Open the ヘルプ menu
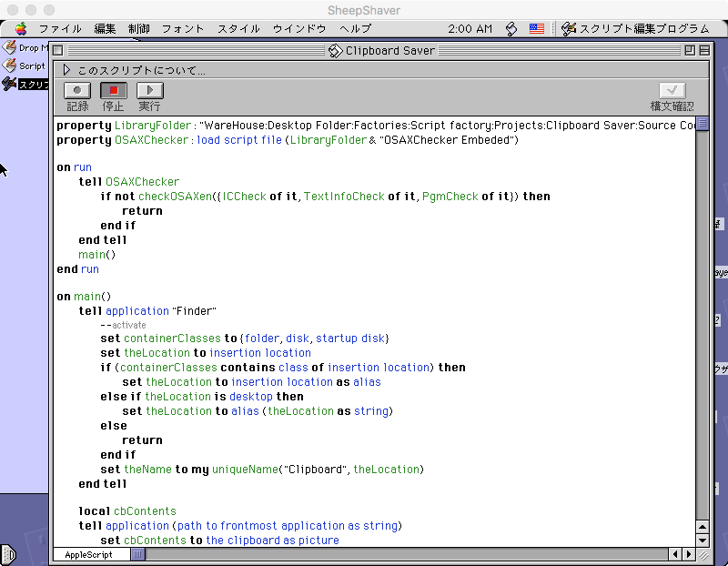 tap(355, 29)
